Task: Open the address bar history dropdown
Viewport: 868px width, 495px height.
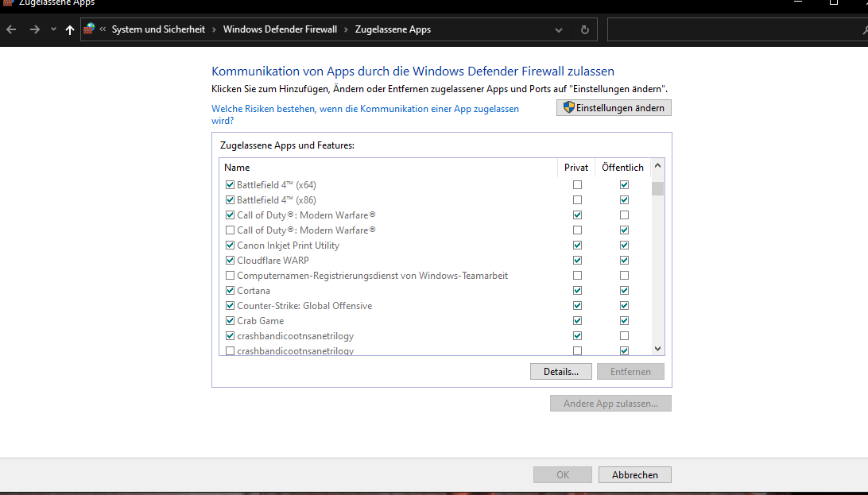Action: pos(559,30)
